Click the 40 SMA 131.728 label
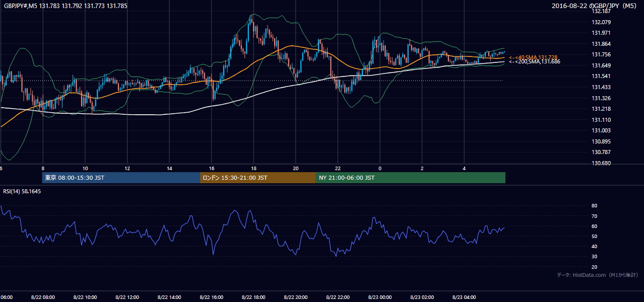Viewport: 644px width, 302px height. [533, 57]
